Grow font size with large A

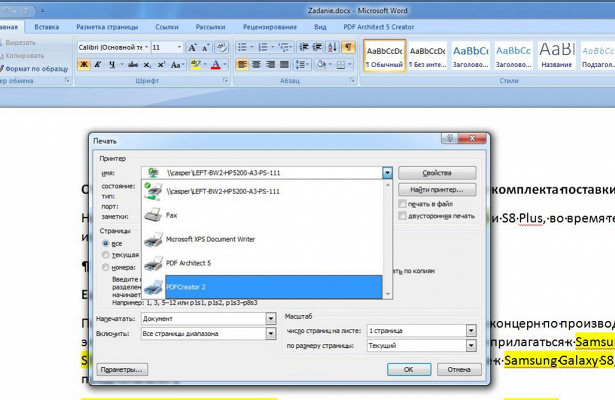click(192, 47)
